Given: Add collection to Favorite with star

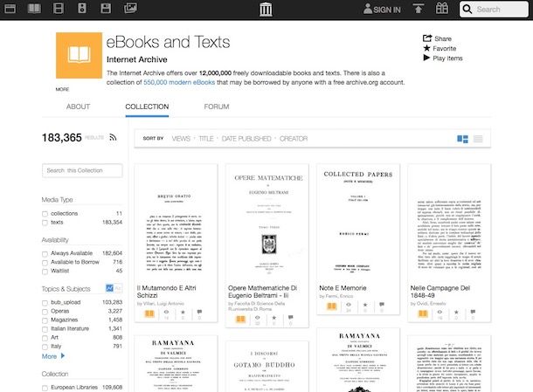Looking at the screenshot, I should point(440,49).
